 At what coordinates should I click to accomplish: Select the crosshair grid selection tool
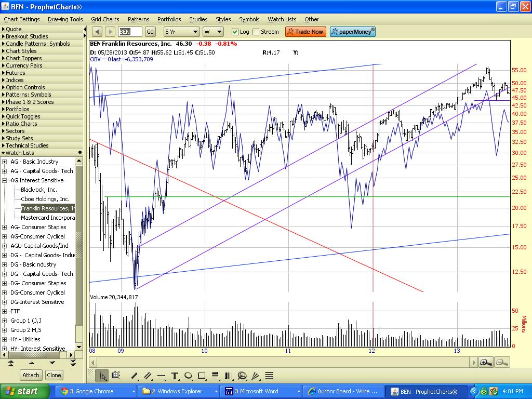tap(115, 376)
